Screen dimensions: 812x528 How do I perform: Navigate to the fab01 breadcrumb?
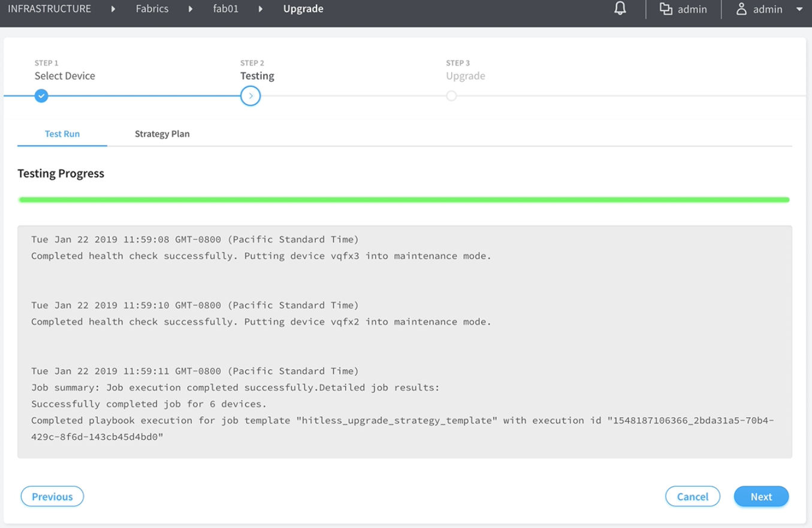tap(225, 9)
